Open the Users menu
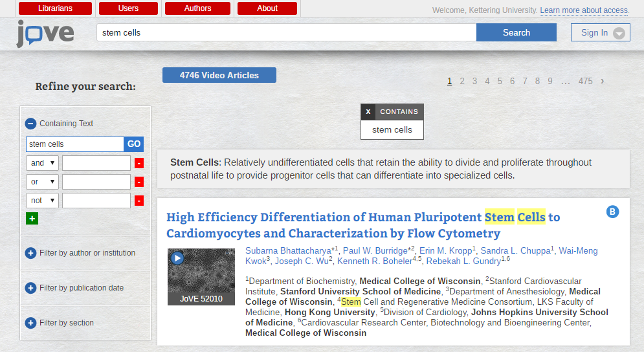644x352 pixels. pyautogui.click(x=129, y=8)
